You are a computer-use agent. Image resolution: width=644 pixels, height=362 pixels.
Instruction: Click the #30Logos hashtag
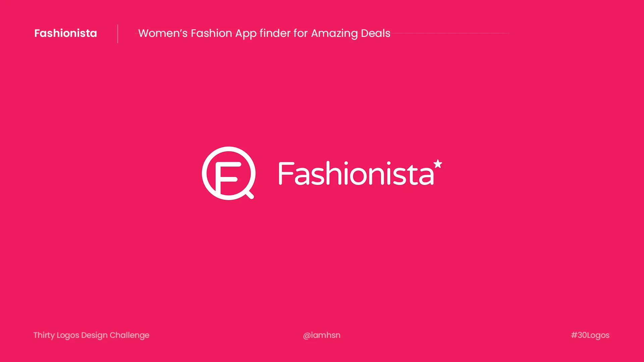(x=590, y=335)
